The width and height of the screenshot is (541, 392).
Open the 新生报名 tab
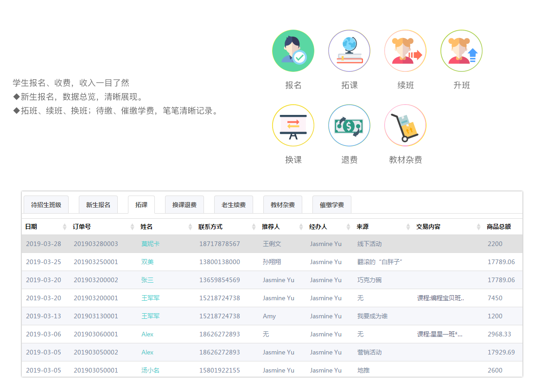point(98,205)
